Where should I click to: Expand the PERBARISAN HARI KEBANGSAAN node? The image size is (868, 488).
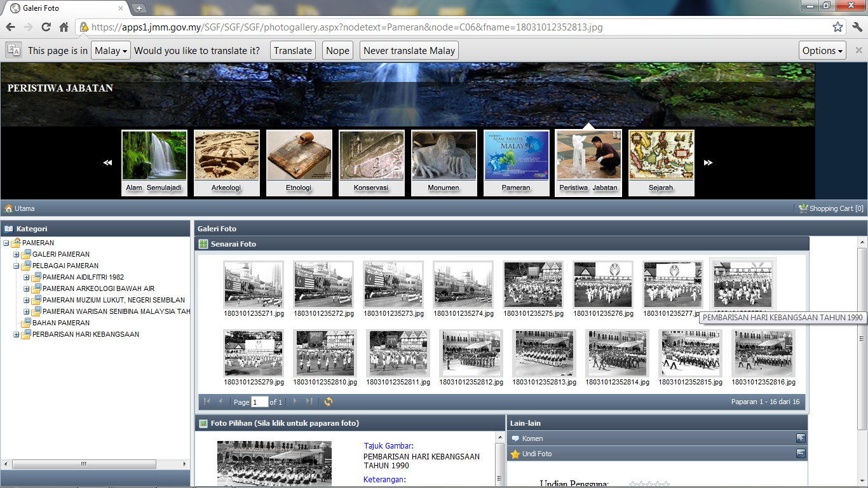17,334
